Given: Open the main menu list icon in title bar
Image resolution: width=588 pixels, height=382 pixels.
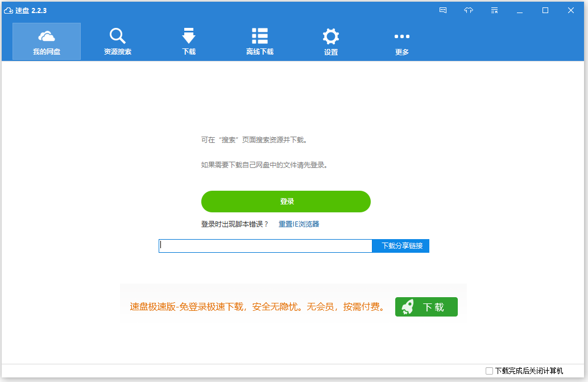Looking at the screenshot, I should tap(494, 10).
